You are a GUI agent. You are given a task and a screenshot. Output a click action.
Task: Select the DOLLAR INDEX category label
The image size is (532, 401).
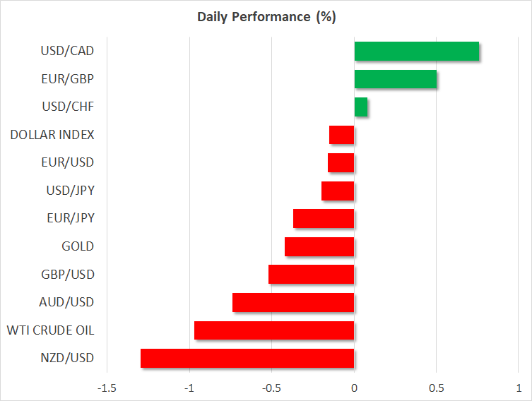point(52,135)
